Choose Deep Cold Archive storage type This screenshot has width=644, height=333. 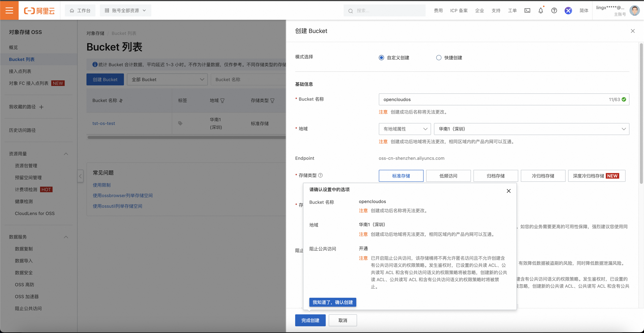click(x=596, y=176)
